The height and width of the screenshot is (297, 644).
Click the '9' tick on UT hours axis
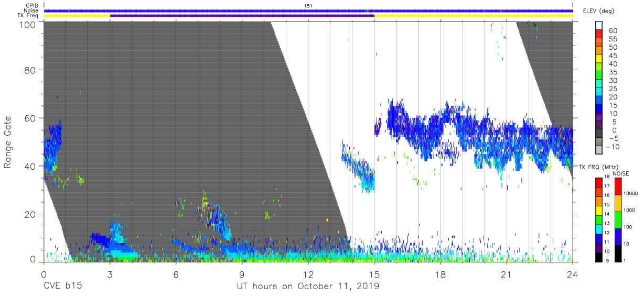(242, 274)
